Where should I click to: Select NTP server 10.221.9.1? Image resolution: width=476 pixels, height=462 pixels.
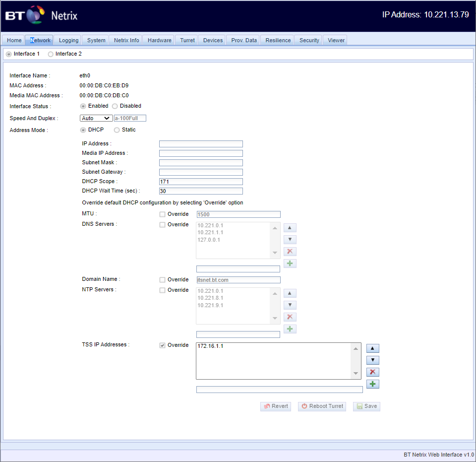[x=210, y=305]
